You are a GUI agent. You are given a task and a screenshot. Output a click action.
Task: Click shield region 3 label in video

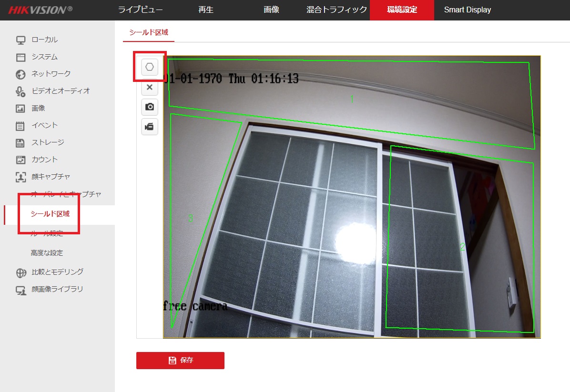point(191,218)
